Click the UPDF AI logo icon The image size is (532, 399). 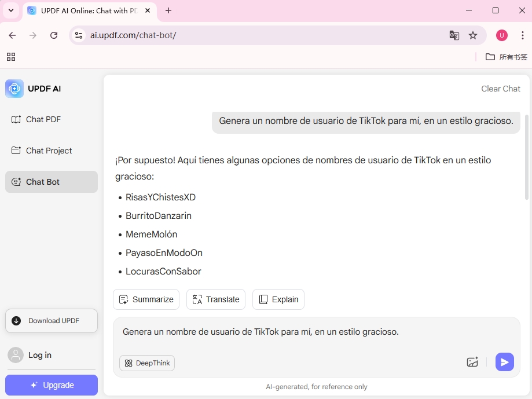pos(14,89)
